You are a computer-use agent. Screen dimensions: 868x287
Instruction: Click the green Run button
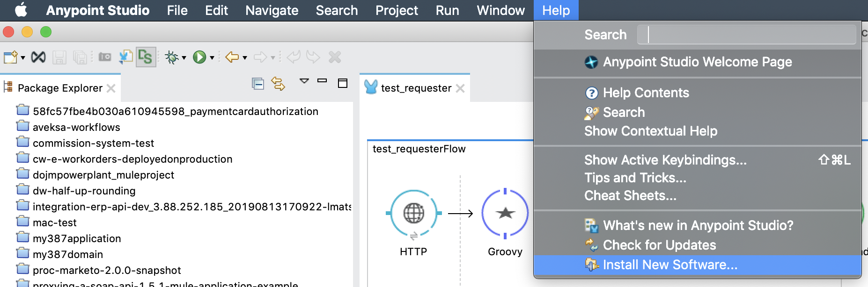pyautogui.click(x=199, y=57)
